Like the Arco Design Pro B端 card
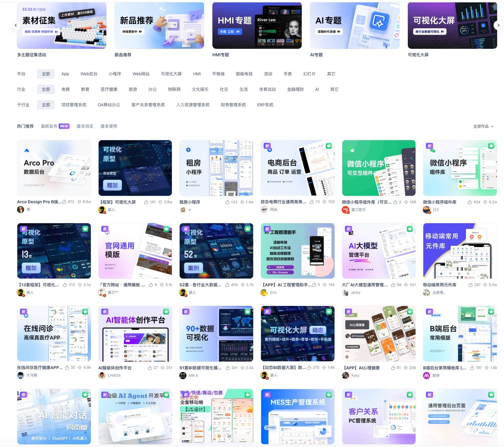Image resolution: width=504 pixels, height=447 pixels. 64,202
